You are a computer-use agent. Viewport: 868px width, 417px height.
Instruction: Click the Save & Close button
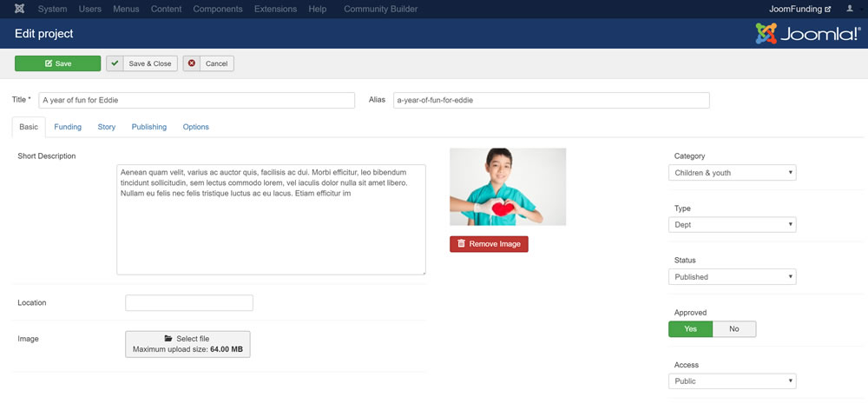(x=142, y=63)
